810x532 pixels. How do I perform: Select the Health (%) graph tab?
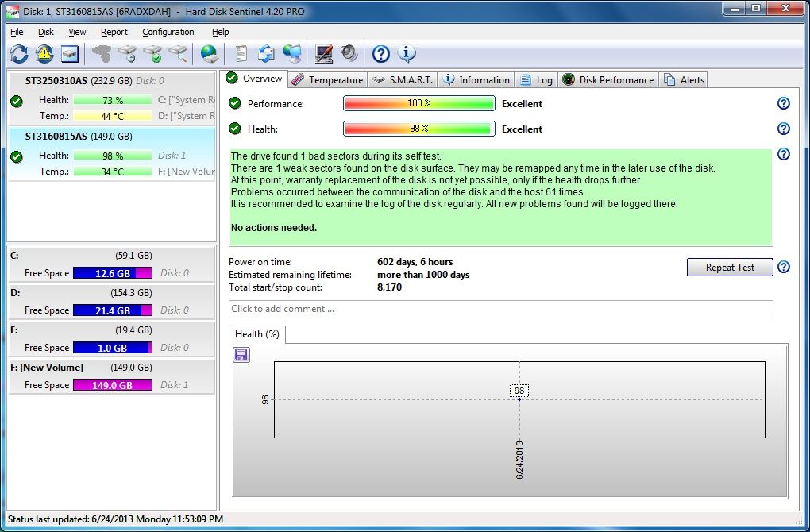[x=257, y=334]
